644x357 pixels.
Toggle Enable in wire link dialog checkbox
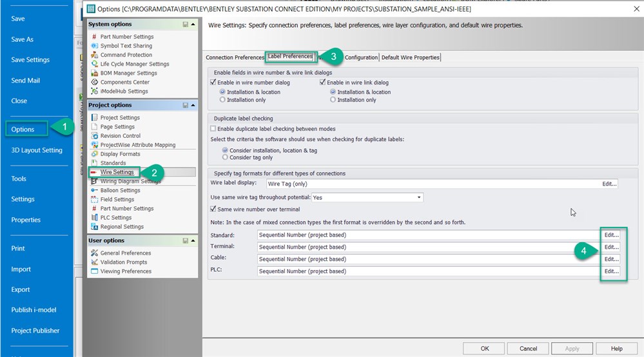(322, 82)
